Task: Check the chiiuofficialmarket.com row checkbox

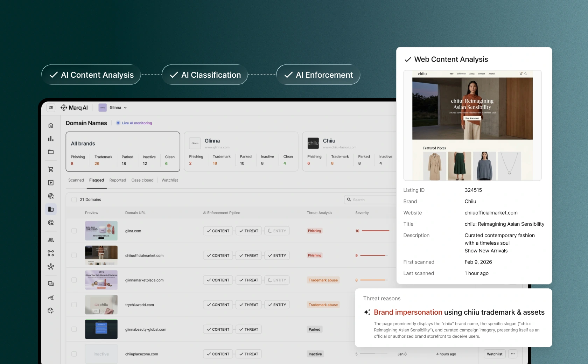Action: pyautogui.click(x=74, y=255)
